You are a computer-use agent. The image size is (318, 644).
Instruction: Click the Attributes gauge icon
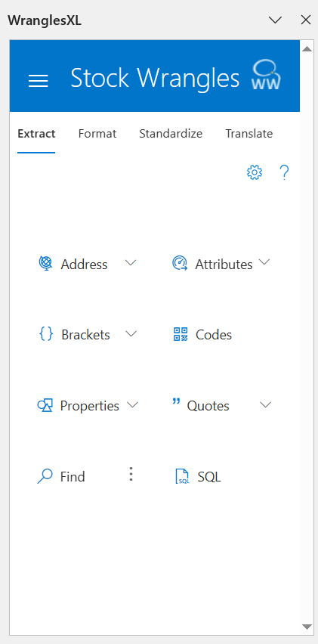click(180, 263)
